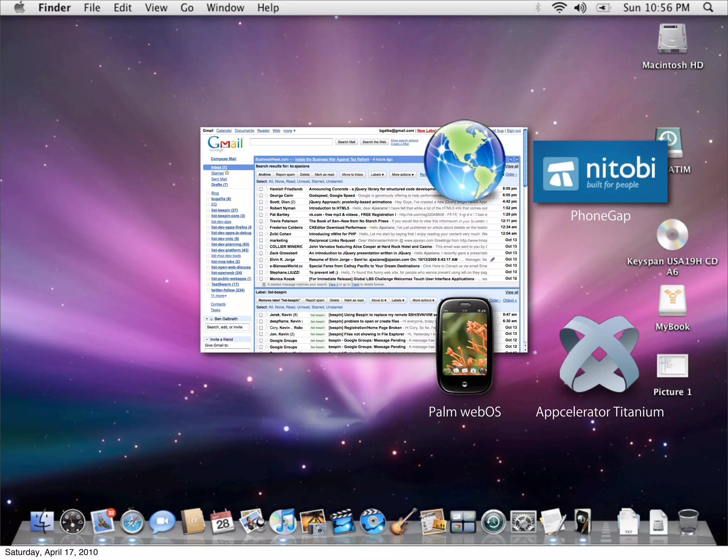Click the Compose Mail link
This screenshot has height=560, width=728.
point(223,159)
